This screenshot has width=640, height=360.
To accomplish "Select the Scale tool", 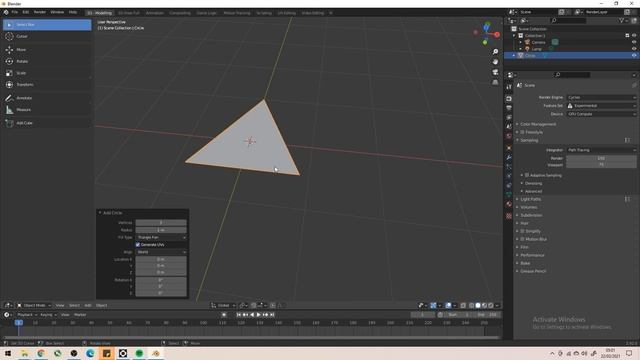I will pyautogui.click(x=47, y=73).
